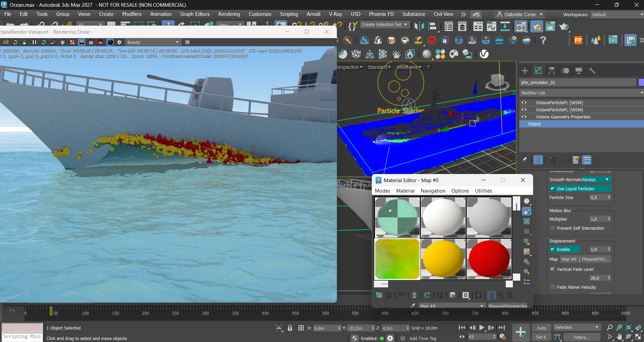This screenshot has height=342, width=644.
Task: Open the Phoenix FD menu
Action: point(381,14)
